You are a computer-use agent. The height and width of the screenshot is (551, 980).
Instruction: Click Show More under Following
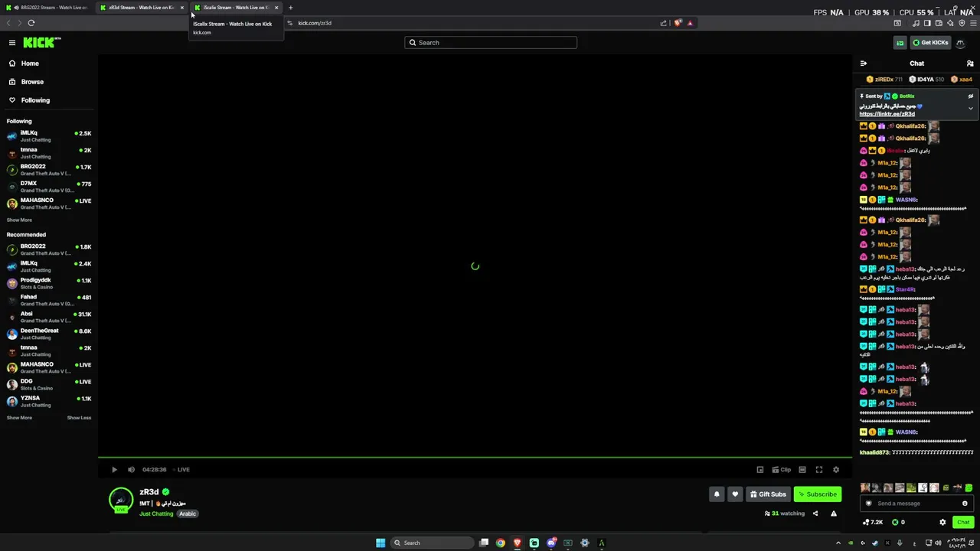19,220
